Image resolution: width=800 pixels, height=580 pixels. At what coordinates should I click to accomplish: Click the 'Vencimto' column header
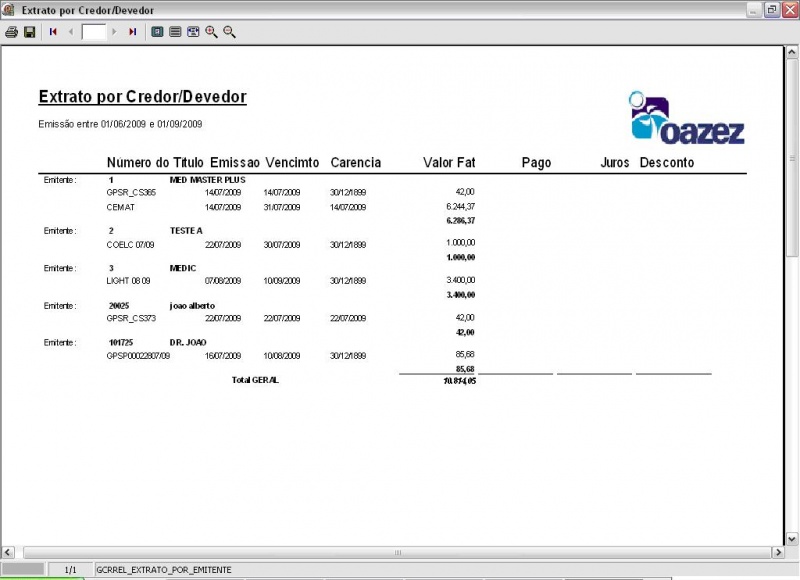tap(292, 163)
